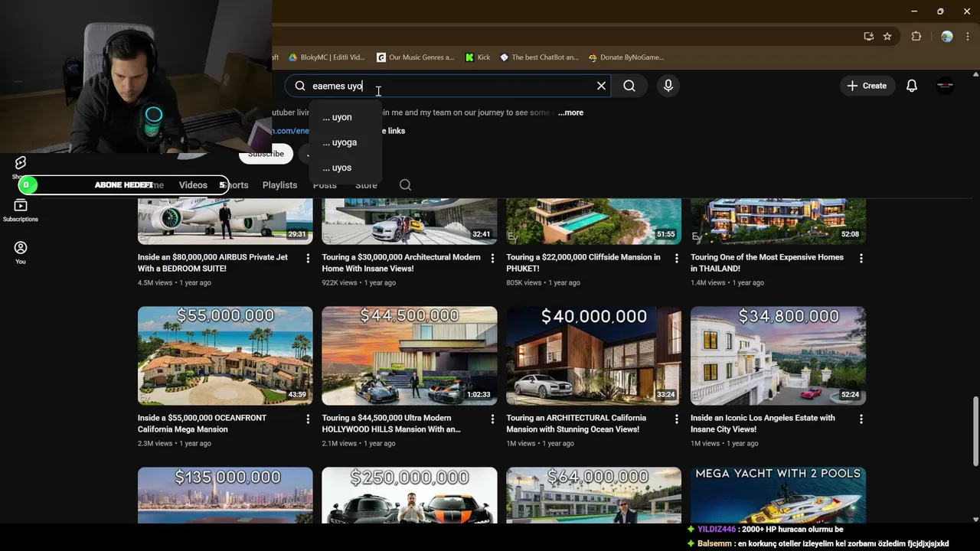Open the notifications bell

[x=912, y=86]
